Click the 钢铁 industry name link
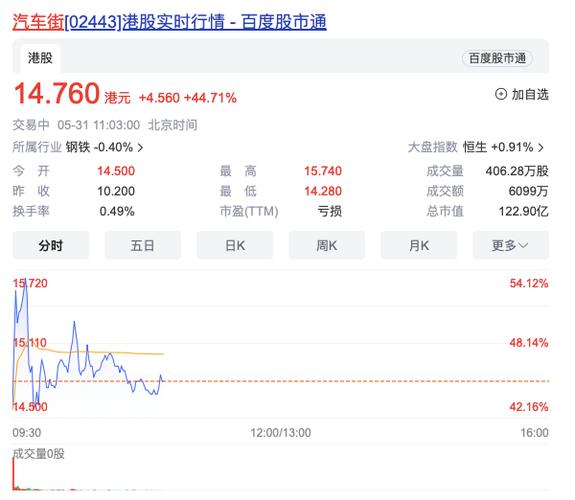Image resolution: width=575 pixels, height=500 pixels. pos(79,148)
